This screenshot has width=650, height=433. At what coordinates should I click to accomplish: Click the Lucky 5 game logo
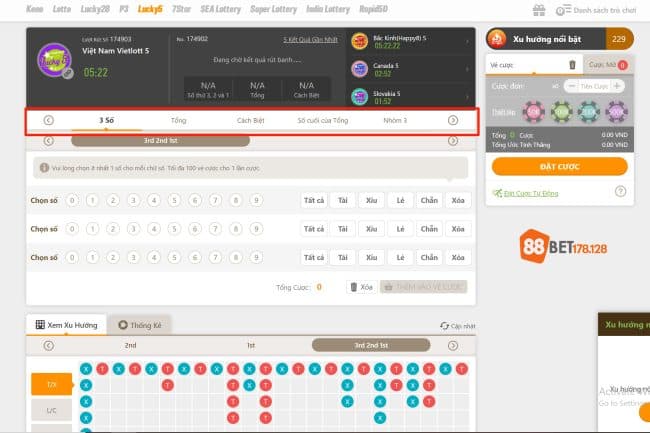coord(54,60)
